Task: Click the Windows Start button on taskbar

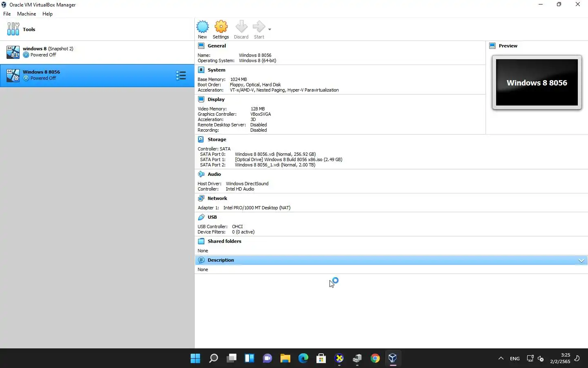Action: tap(196, 359)
